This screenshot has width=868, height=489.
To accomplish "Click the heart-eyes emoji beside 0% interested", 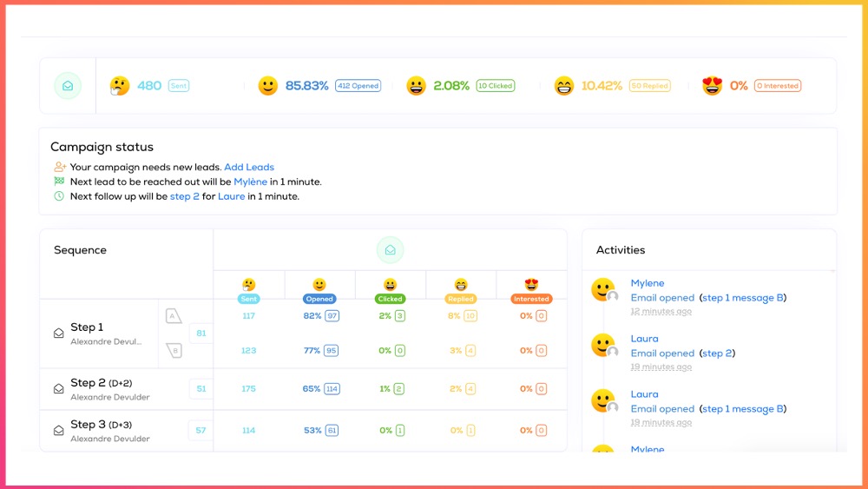I will (713, 86).
